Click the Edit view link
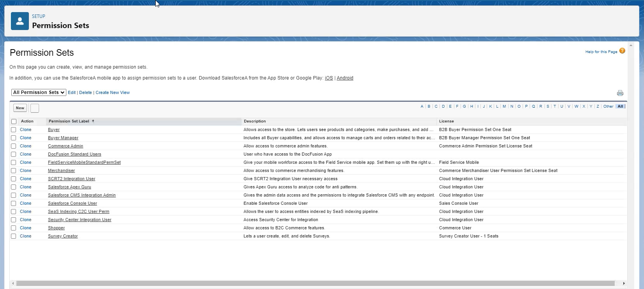The width and height of the screenshot is (644, 289). pos(72,92)
